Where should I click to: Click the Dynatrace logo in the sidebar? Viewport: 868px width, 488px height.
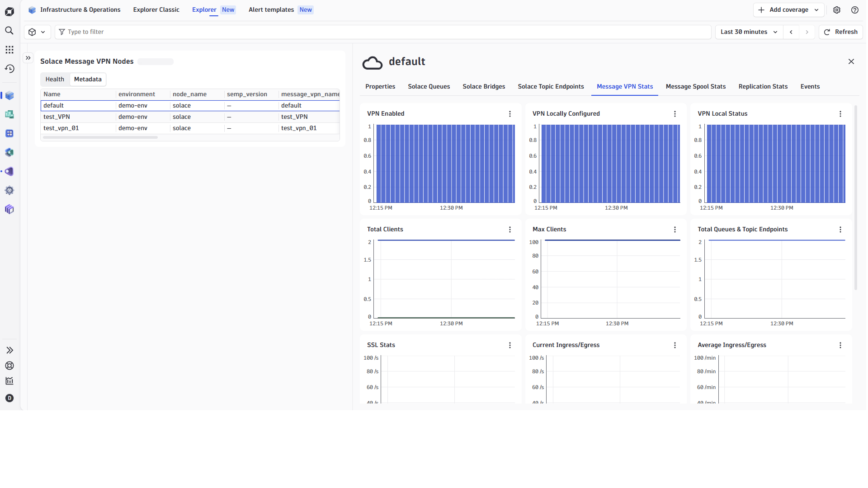(9, 11)
